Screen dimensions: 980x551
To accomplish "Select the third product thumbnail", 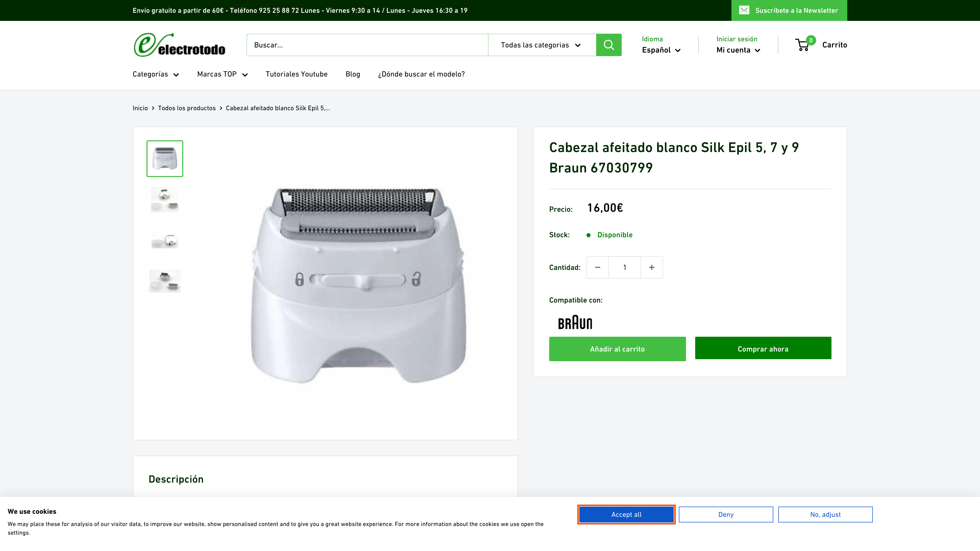I will 165,240.
